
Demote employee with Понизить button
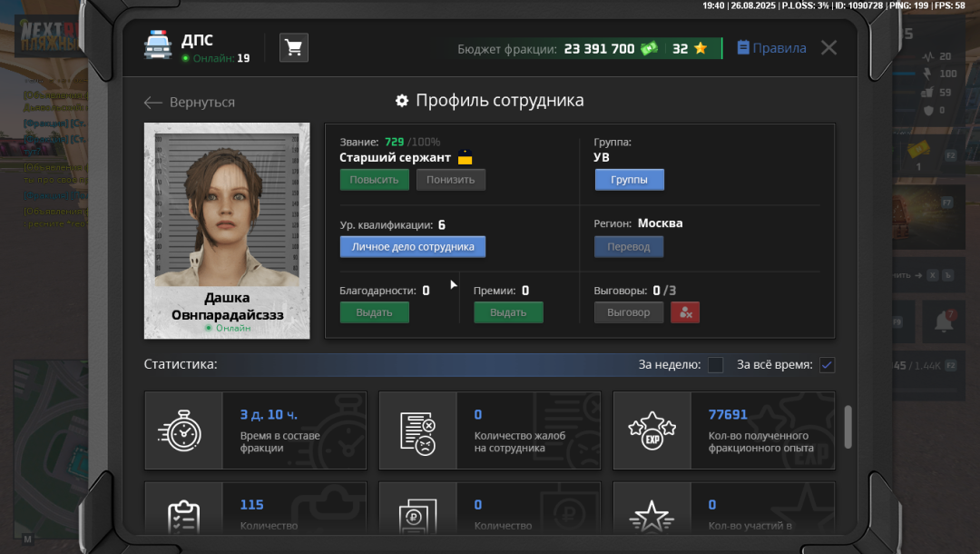click(x=451, y=180)
